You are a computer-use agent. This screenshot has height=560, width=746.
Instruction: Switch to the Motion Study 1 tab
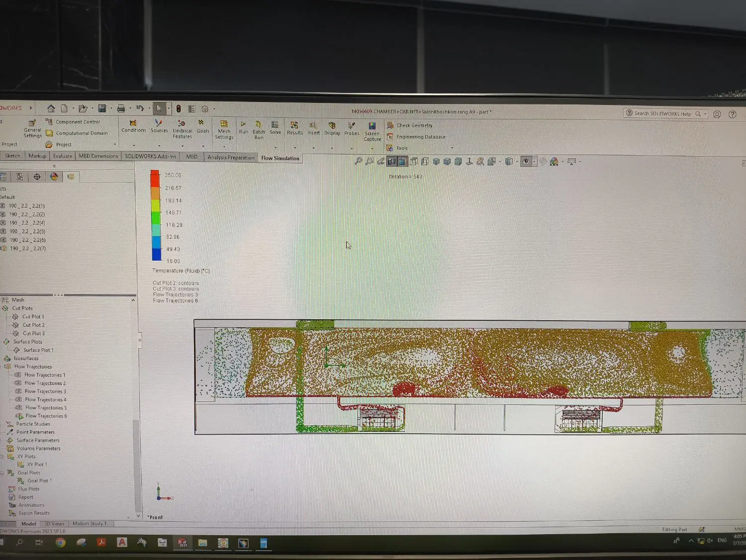[90, 523]
